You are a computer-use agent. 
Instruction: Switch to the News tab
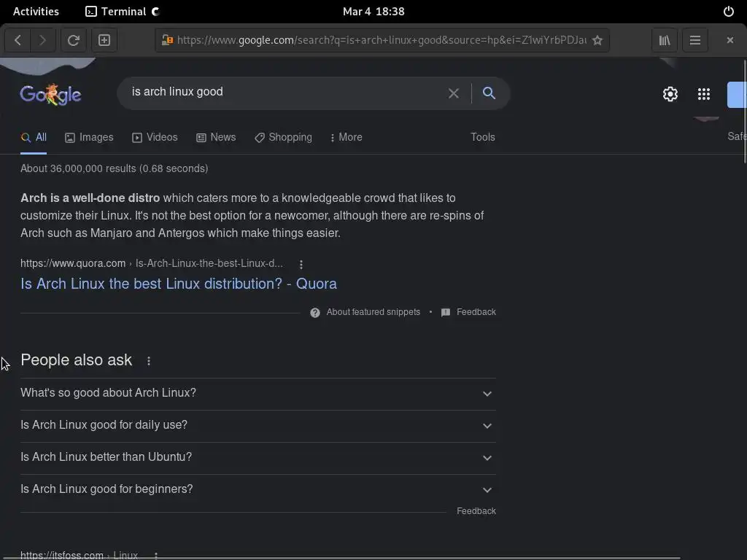216,137
